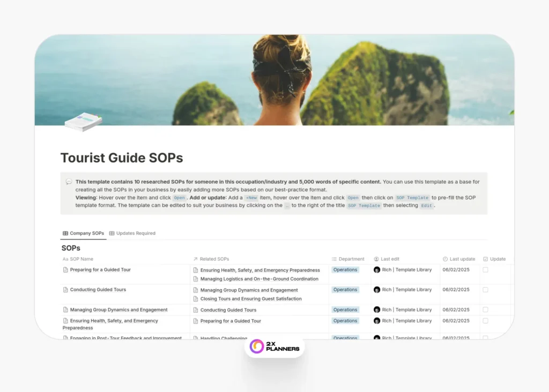Click the list icon on Department column

pos(334,259)
